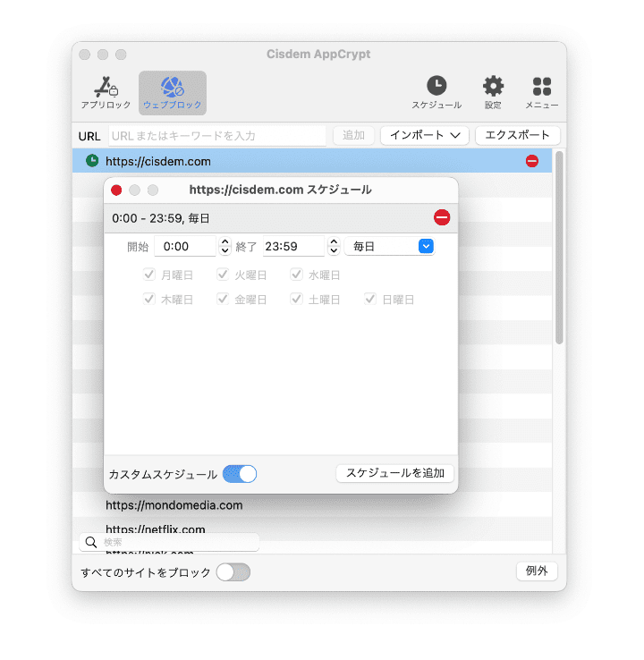This screenshot has width=644, height=660.
Task: Open the アプリロック tab
Action: (106, 93)
